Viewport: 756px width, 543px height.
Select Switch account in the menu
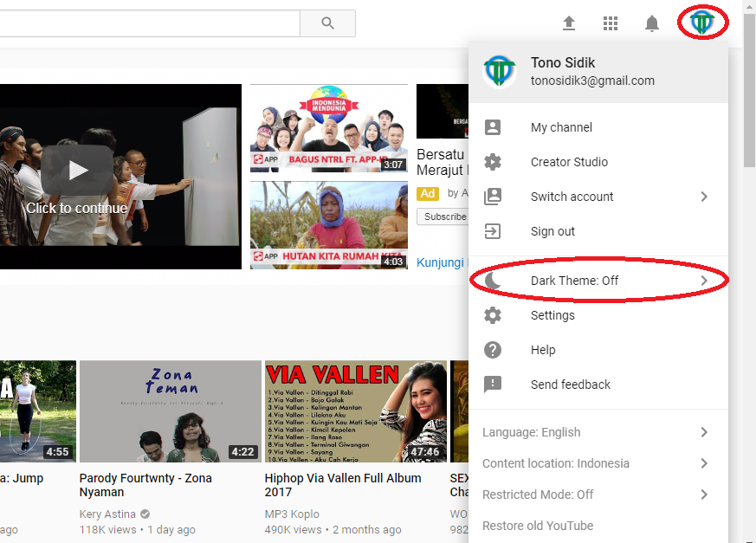(x=598, y=197)
